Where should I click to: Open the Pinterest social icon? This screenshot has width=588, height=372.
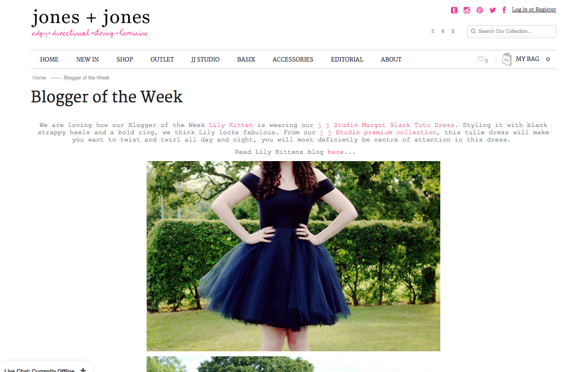pyautogui.click(x=479, y=10)
